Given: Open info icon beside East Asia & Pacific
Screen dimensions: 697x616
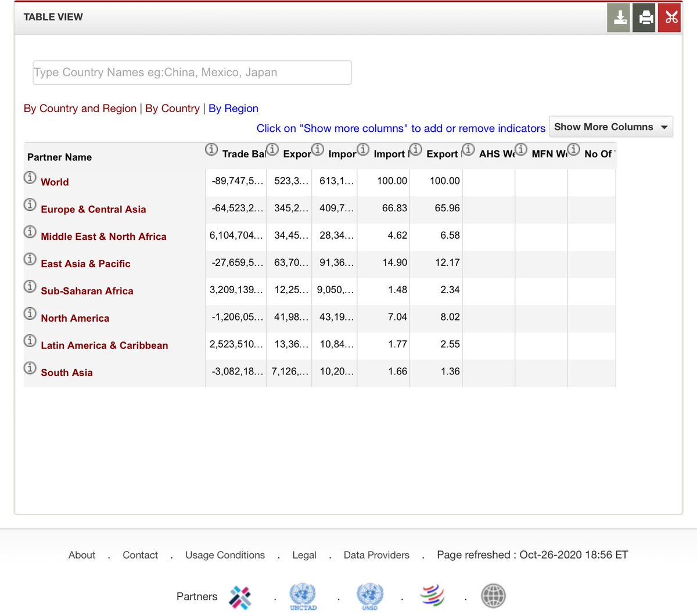Looking at the screenshot, I should coord(30,259).
